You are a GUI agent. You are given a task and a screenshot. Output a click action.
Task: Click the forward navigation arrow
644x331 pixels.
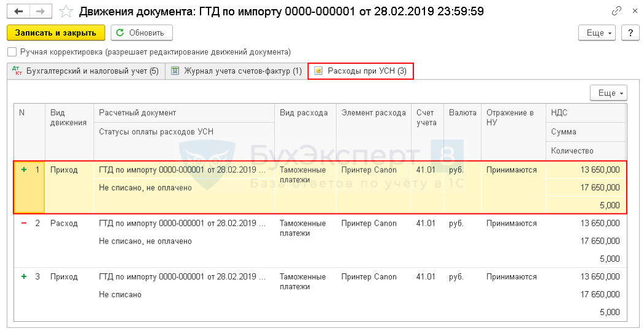click(40, 11)
